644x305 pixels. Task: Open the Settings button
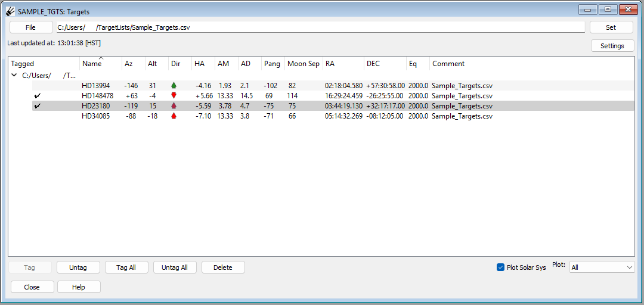click(x=612, y=45)
